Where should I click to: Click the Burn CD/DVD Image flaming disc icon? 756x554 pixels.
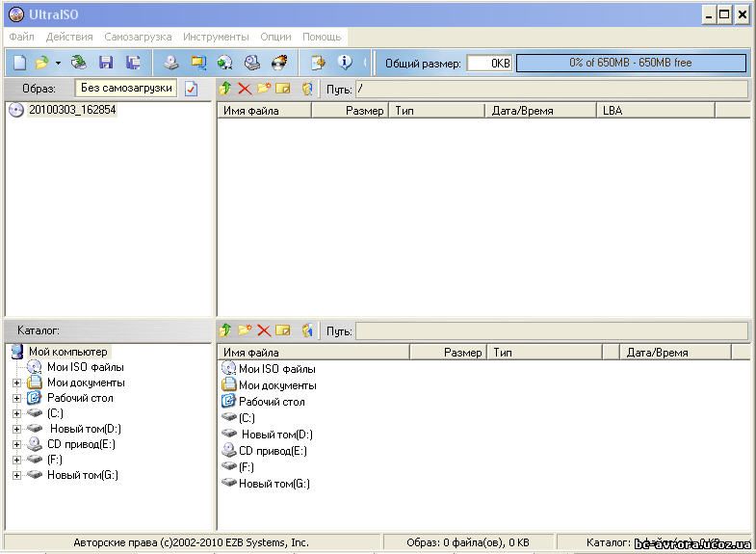[279, 63]
